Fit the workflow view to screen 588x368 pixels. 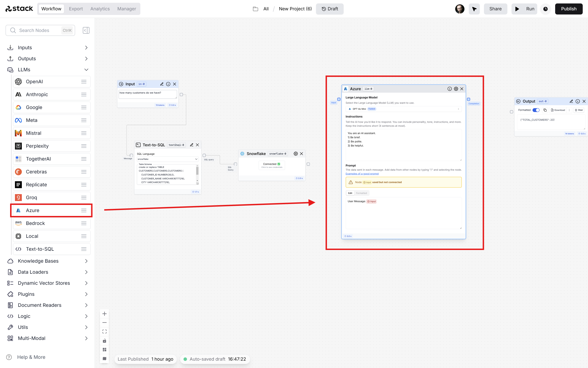[x=105, y=331]
